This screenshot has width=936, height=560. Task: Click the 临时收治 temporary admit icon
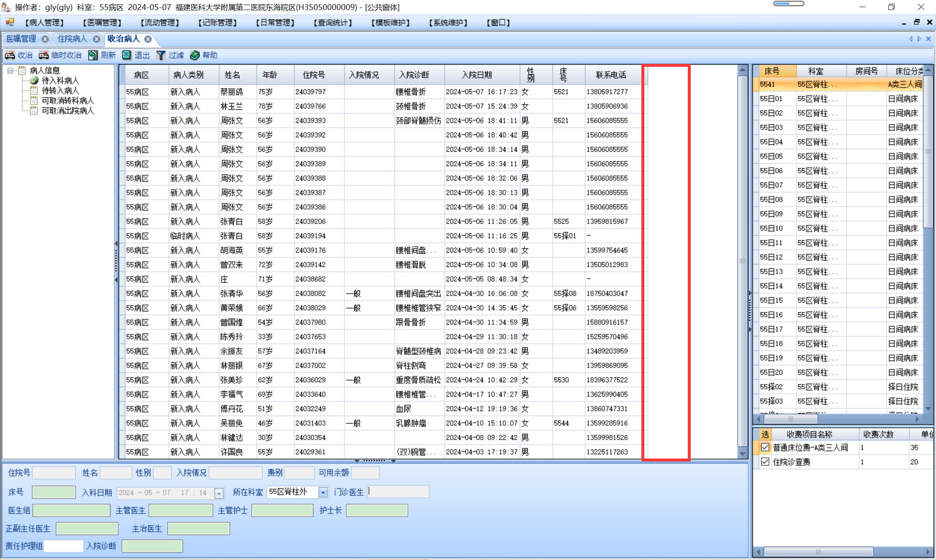click(x=44, y=55)
